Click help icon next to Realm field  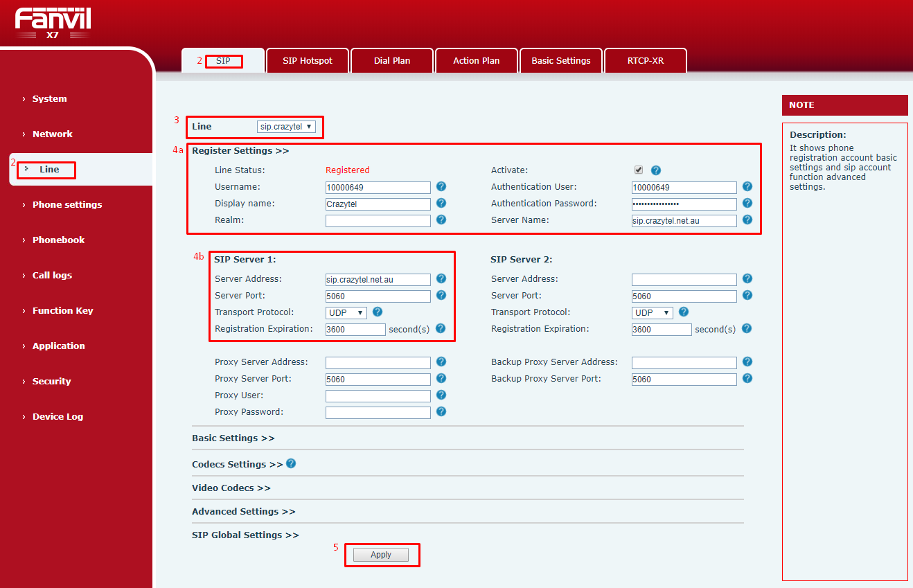441,220
